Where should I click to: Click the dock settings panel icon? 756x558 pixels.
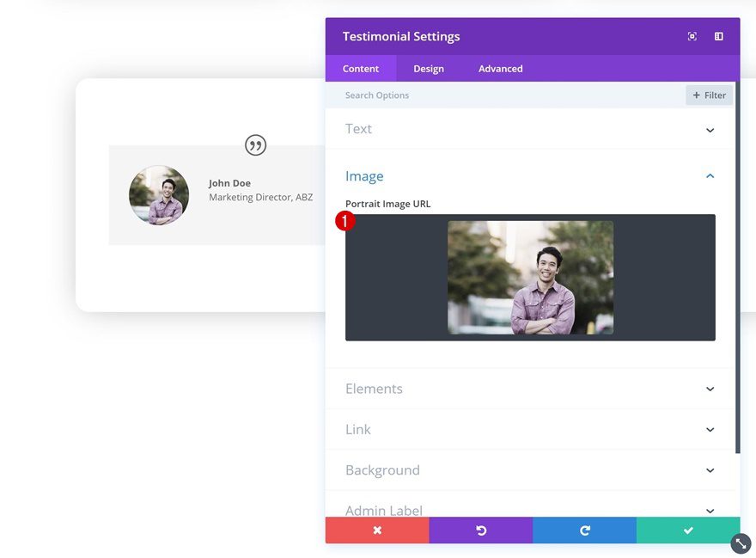[718, 36]
